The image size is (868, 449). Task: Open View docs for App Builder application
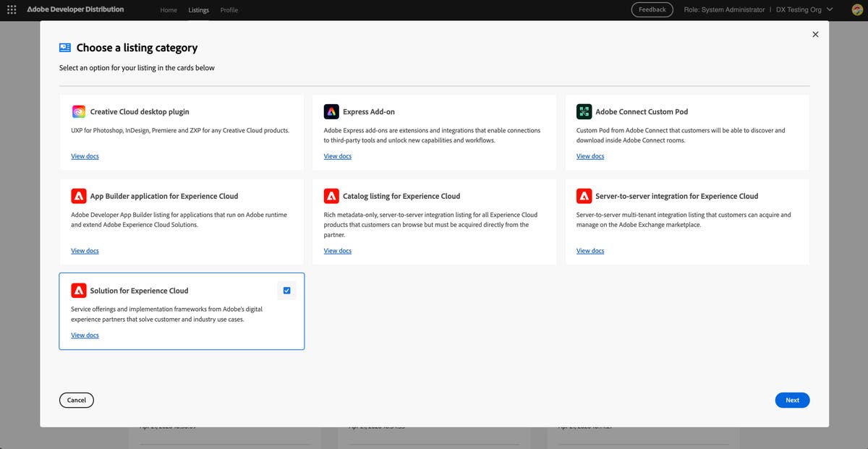(x=85, y=251)
